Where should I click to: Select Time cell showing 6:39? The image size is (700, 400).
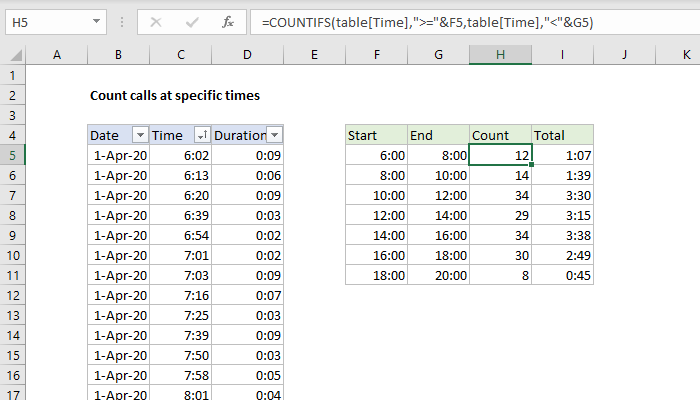(180, 215)
